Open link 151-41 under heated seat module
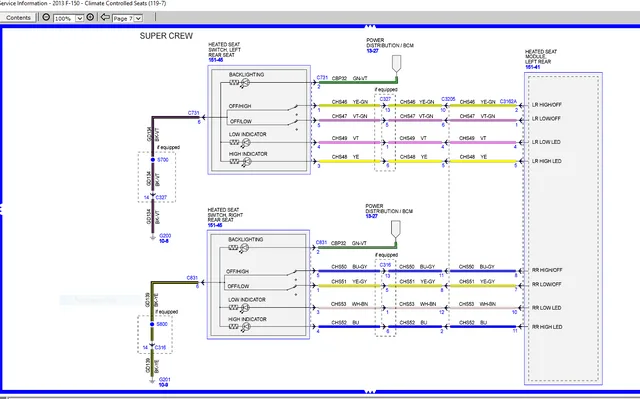The image size is (640, 399). click(532, 67)
